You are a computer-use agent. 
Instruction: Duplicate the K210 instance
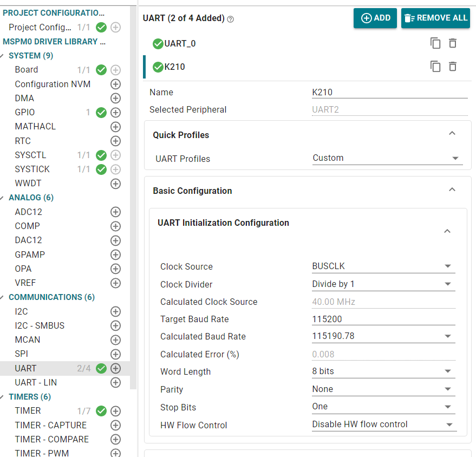pos(435,66)
